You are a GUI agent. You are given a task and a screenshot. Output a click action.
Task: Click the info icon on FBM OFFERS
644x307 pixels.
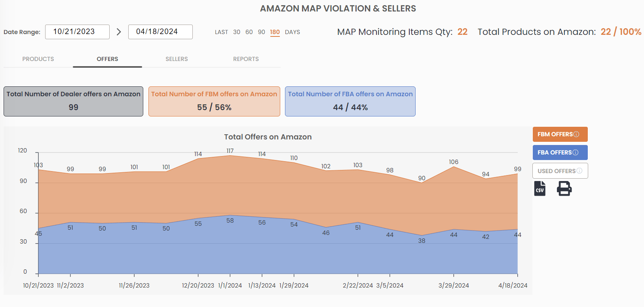[x=576, y=134]
